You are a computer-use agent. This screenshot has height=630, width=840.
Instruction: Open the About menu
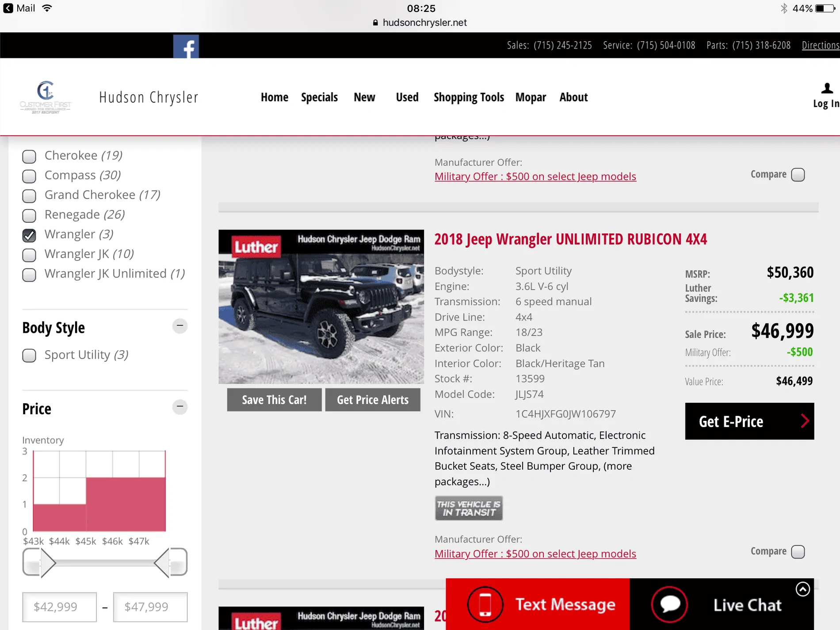573,97
